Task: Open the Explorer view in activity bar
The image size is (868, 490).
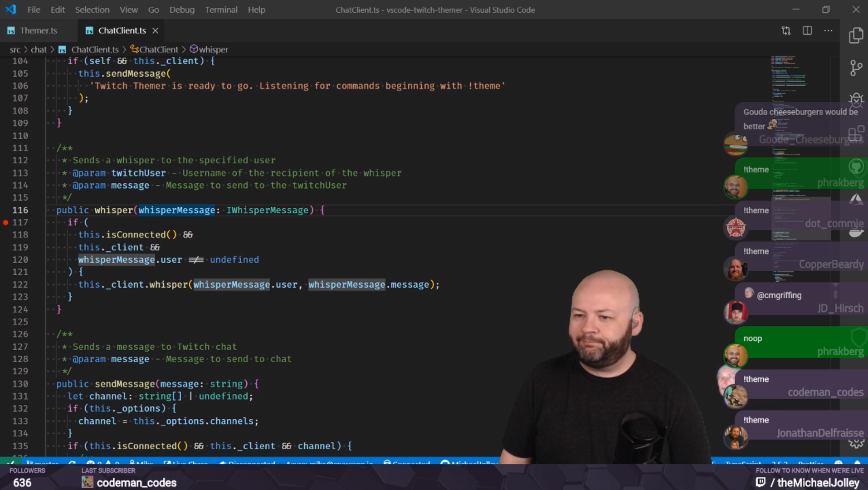Action: [856, 35]
